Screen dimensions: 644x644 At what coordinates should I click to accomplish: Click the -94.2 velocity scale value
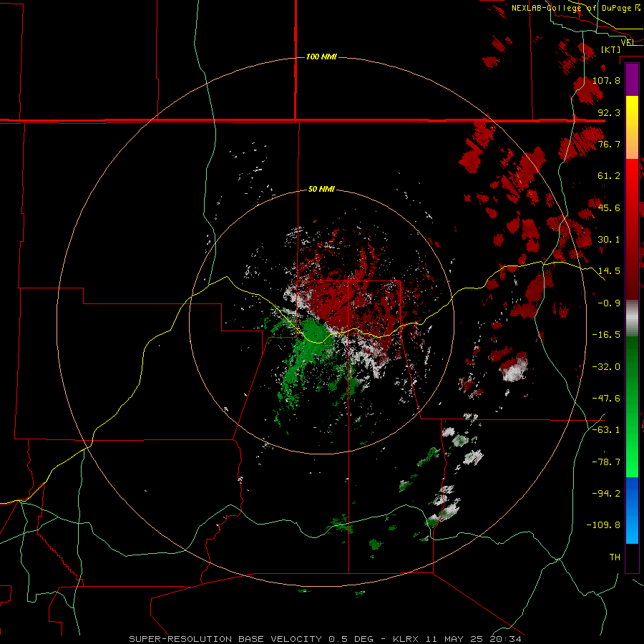pyautogui.click(x=606, y=493)
